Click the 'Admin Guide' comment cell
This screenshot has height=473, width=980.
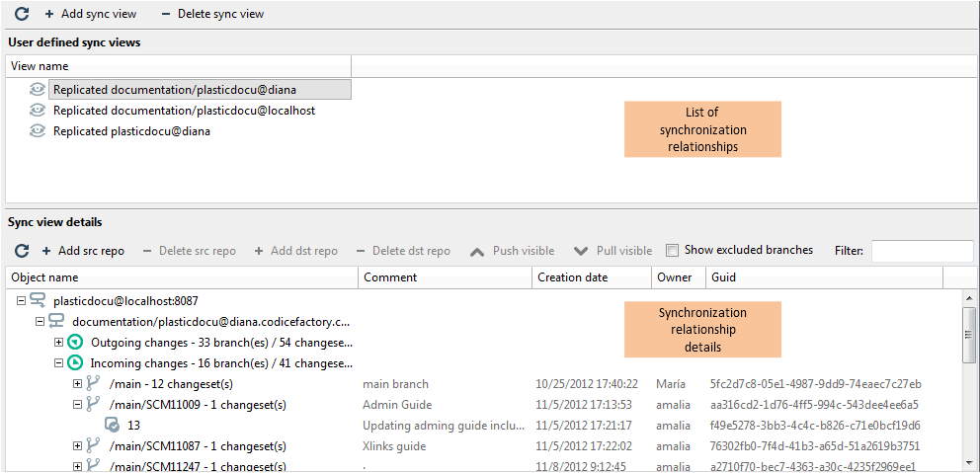(397, 404)
